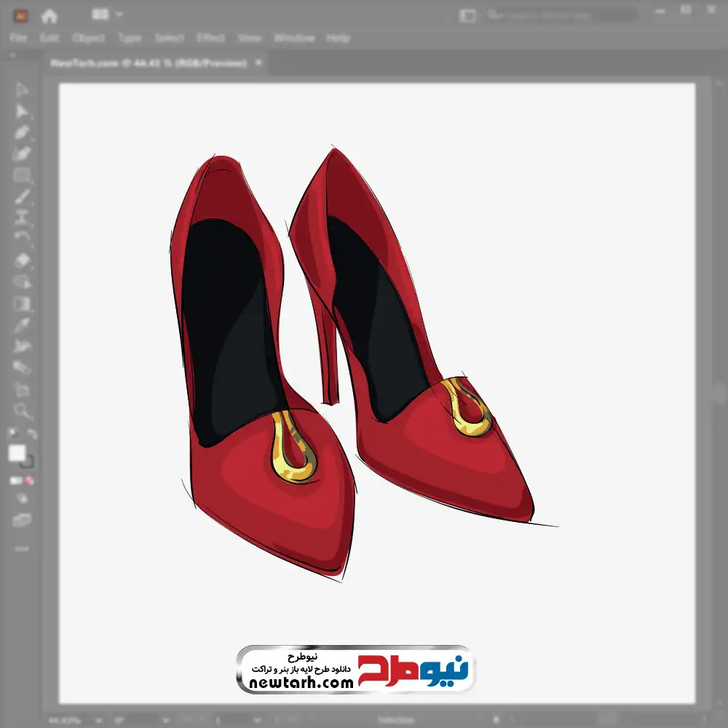Open the Object menu
This screenshot has height=728, width=728.
(88, 38)
